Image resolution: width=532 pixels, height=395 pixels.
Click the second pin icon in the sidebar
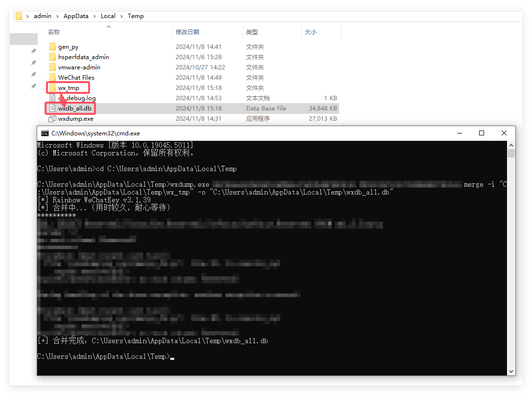[x=34, y=63]
